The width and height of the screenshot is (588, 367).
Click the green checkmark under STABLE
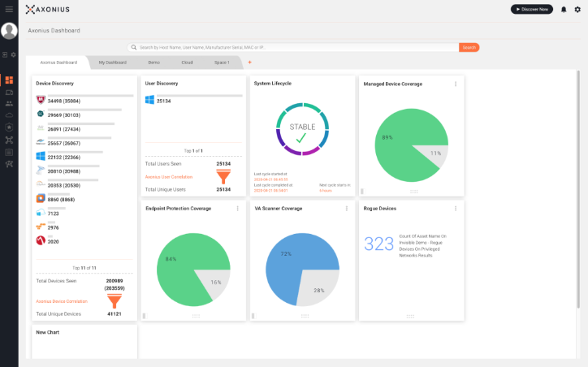click(x=300, y=139)
